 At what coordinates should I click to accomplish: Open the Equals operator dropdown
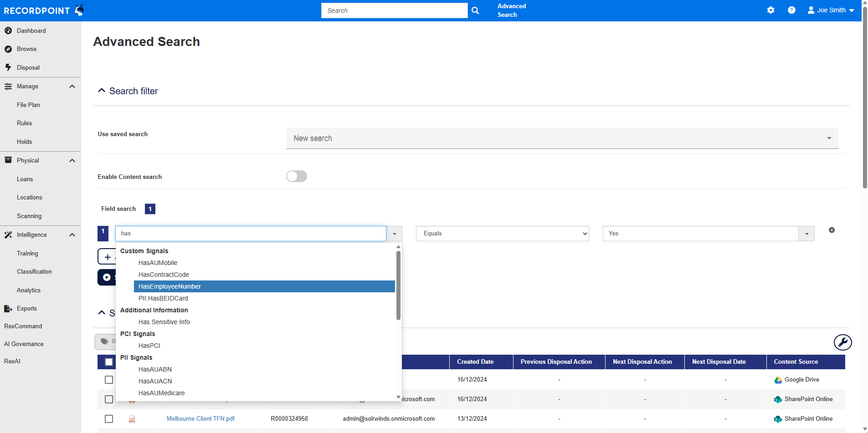click(502, 234)
